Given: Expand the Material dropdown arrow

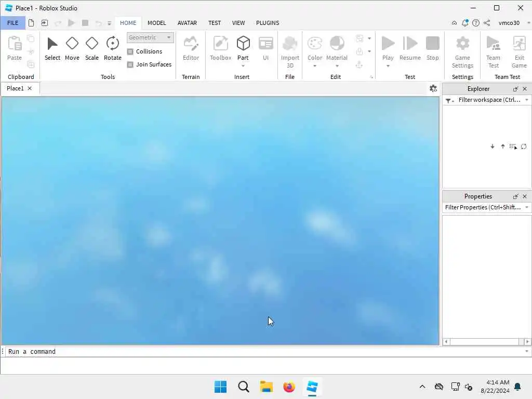Looking at the screenshot, I should pyautogui.click(x=337, y=66).
